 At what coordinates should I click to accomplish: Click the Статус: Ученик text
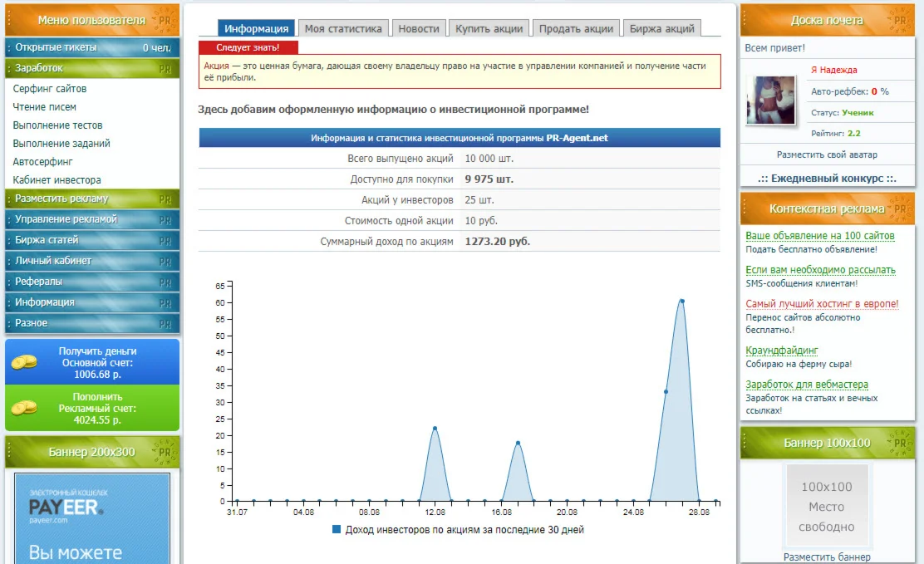842,113
